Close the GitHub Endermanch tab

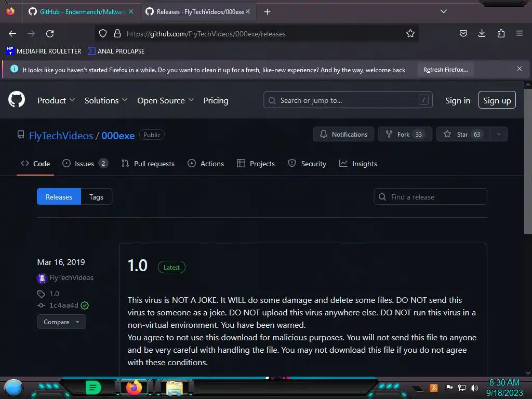click(x=131, y=11)
